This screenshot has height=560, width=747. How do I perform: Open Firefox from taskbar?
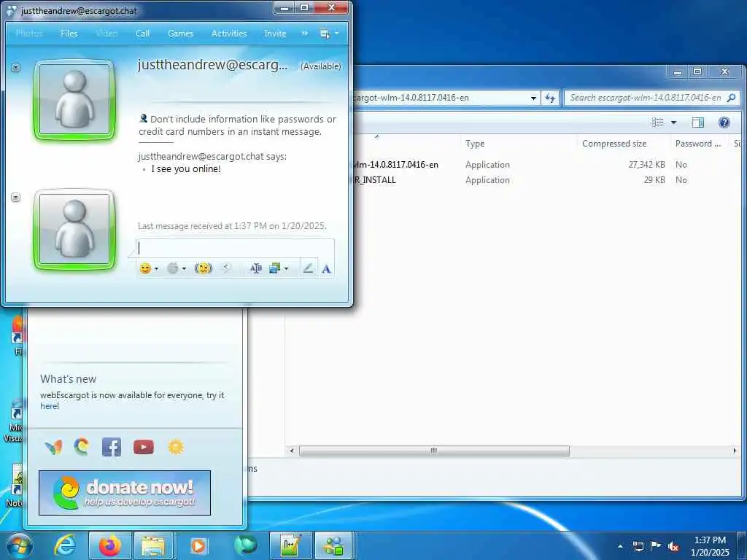pos(109,545)
